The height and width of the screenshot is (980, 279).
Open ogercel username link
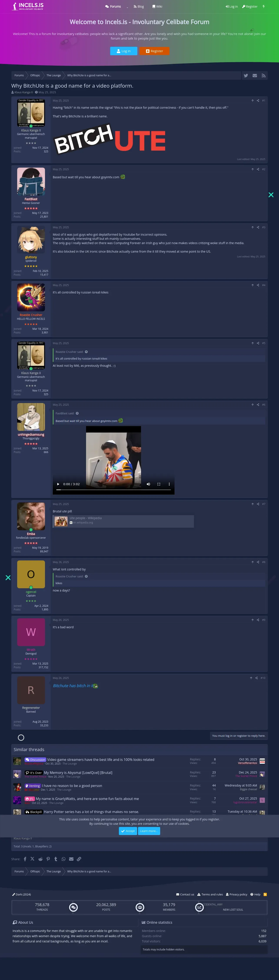31,592
